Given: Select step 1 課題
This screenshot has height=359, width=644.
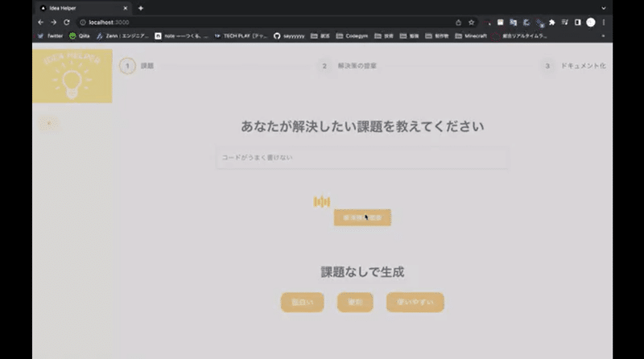Looking at the screenshot, I should point(137,66).
